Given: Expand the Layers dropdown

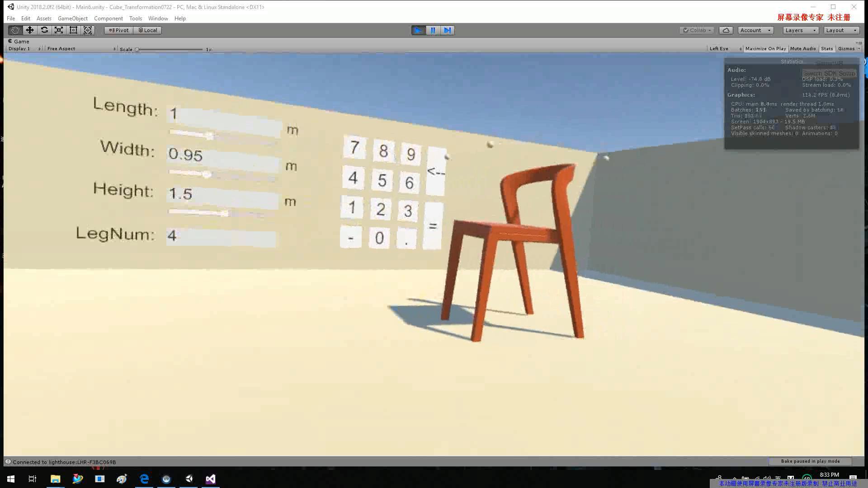Looking at the screenshot, I should tap(800, 30).
